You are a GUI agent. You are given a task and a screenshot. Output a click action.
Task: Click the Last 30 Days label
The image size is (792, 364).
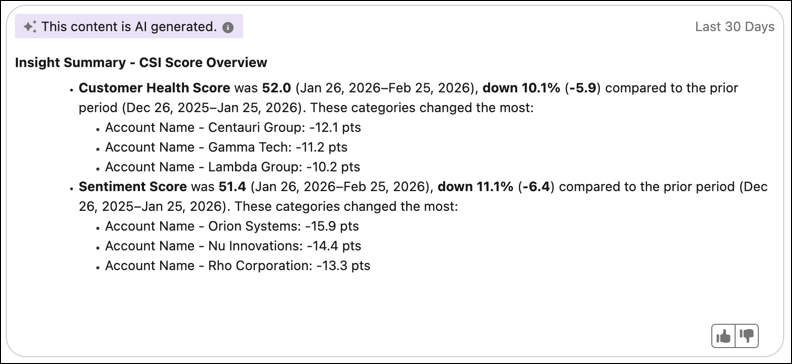734,27
